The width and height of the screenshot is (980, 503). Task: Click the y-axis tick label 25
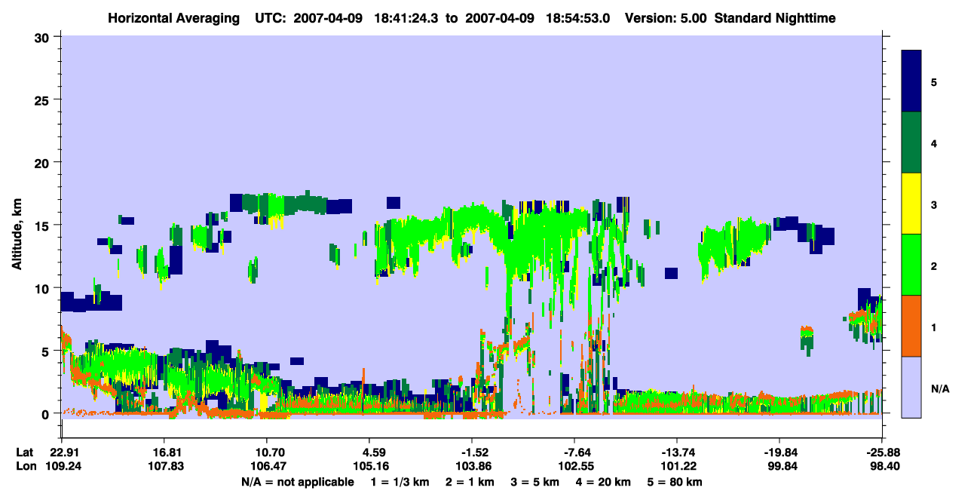pos(44,100)
